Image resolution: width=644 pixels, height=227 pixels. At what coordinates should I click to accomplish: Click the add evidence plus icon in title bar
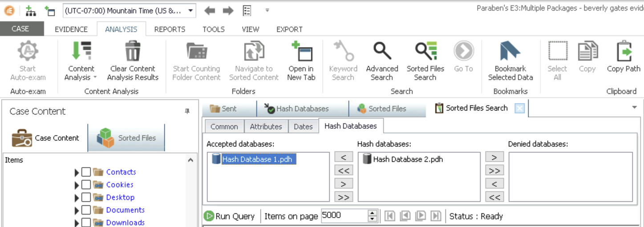[49, 11]
